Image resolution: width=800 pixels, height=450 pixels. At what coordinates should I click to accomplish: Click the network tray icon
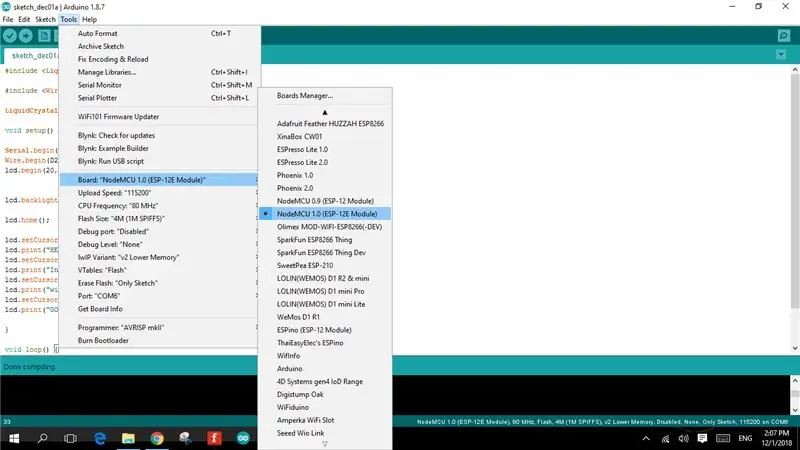(x=665, y=438)
